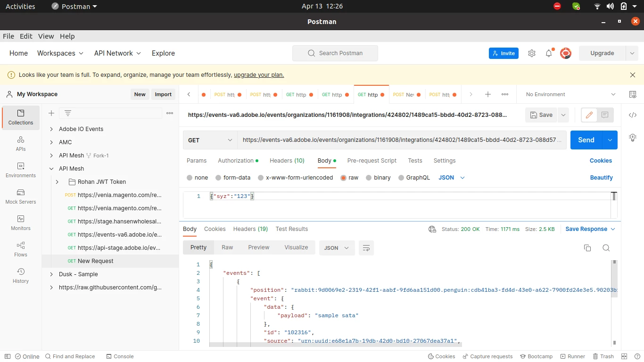Click the collections filter icon
This screenshot has height=362, width=644.
(68, 113)
